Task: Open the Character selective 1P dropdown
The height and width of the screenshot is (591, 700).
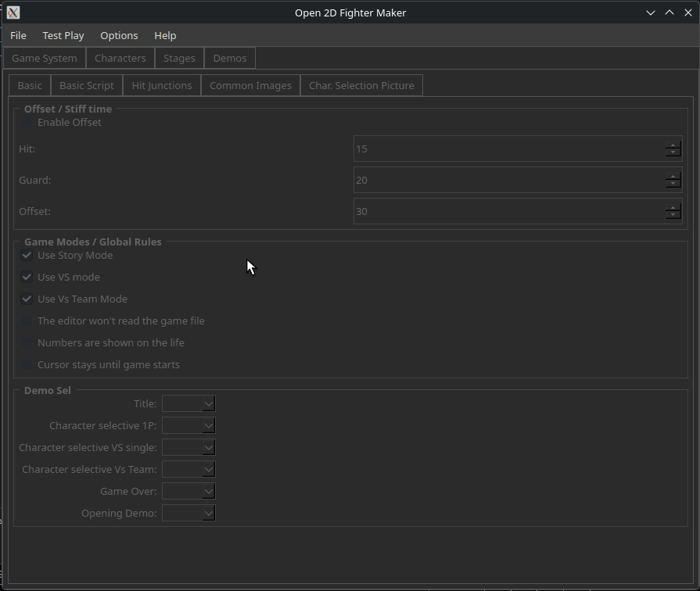Action: (x=188, y=425)
